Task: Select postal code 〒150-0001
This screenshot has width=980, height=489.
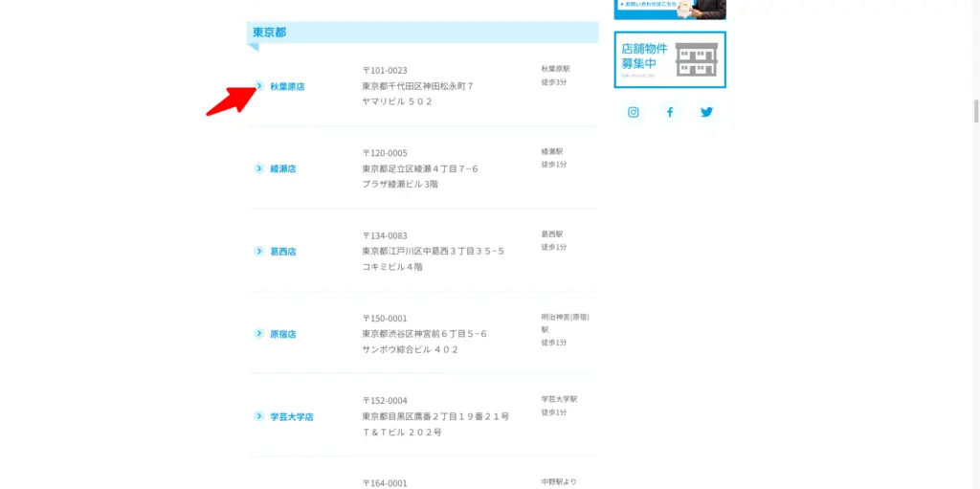Action: 385,319
